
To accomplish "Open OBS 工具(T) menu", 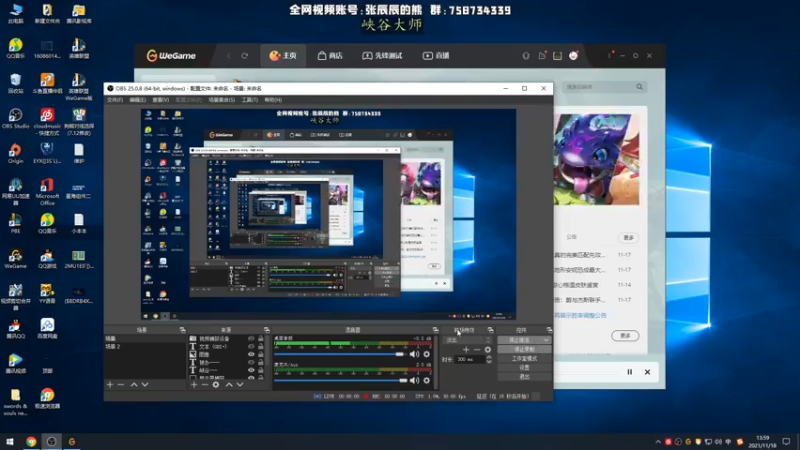I will [249, 100].
